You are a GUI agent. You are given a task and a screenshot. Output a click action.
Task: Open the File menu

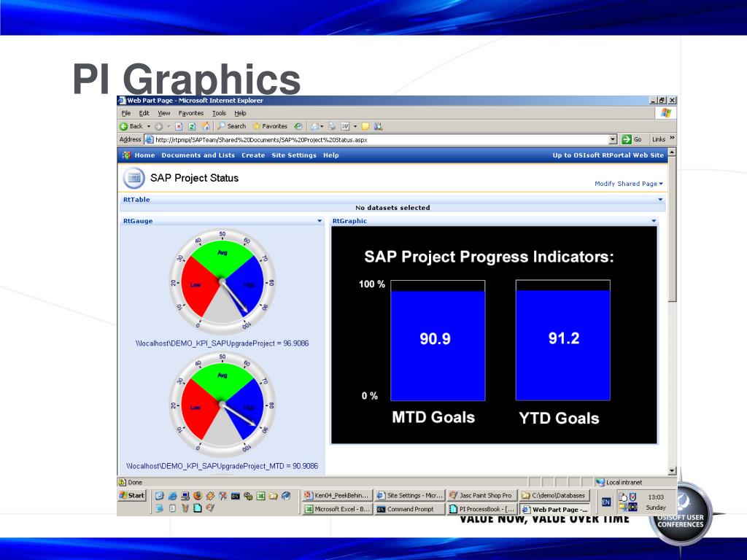coord(125,113)
